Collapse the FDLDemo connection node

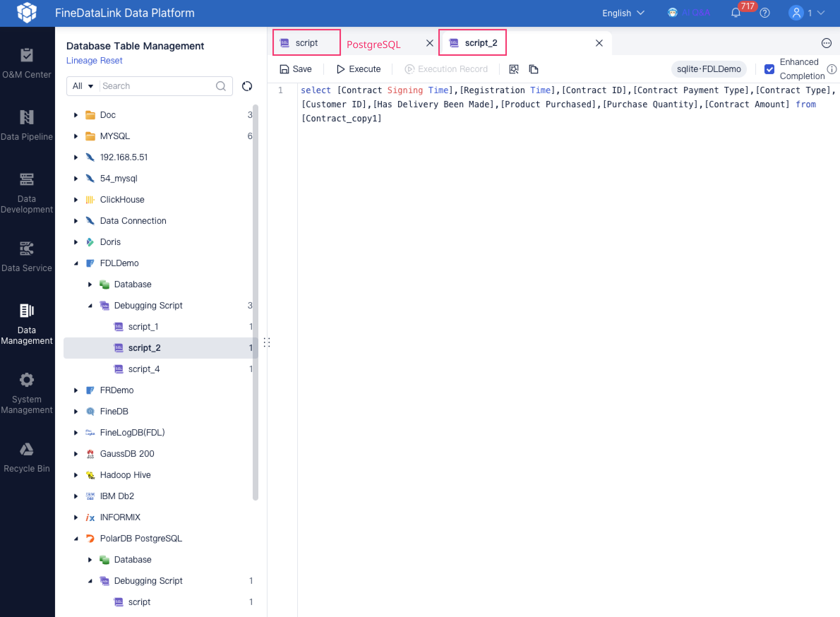pyautogui.click(x=76, y=263)
